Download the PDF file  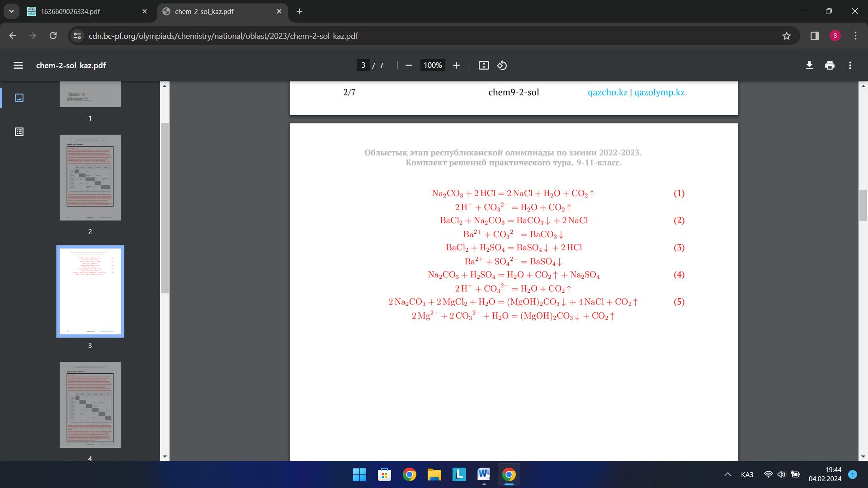pyautogui.click(x=809, y=66)
